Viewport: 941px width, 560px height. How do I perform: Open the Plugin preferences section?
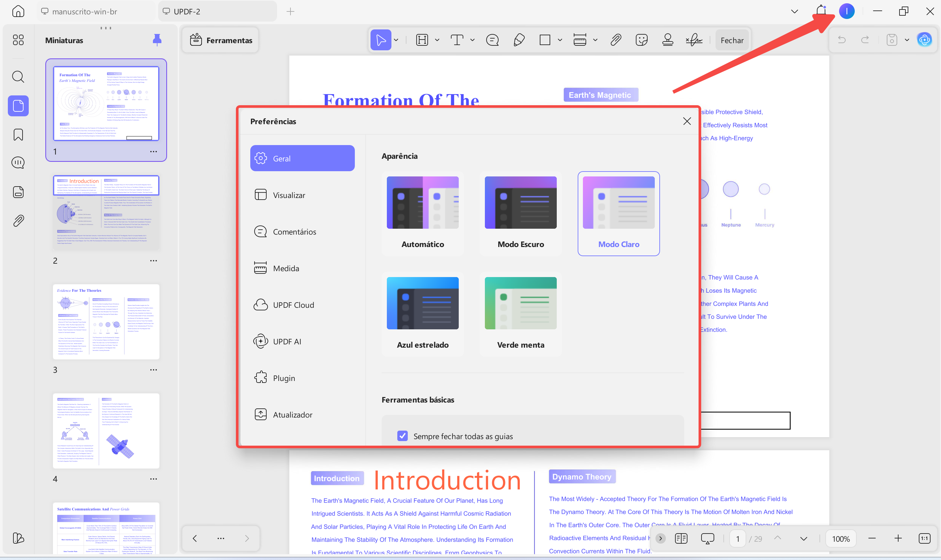click(302, 378)
